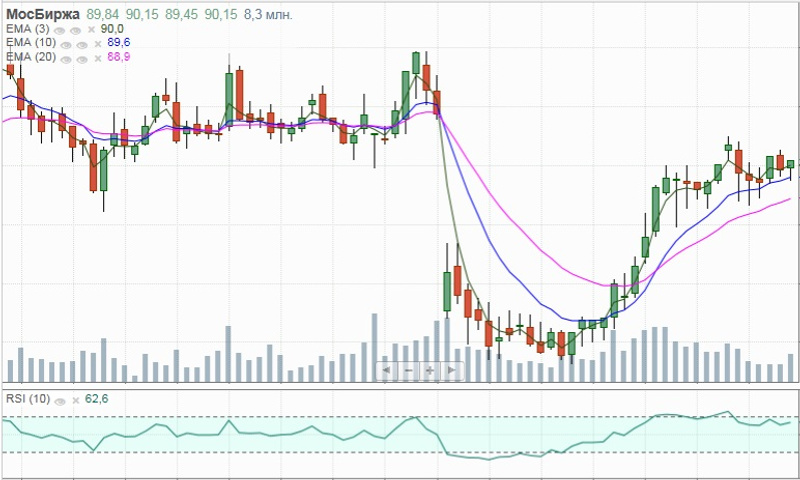
Task: Click the RSI (10) legend label
Action: [28, 399]
